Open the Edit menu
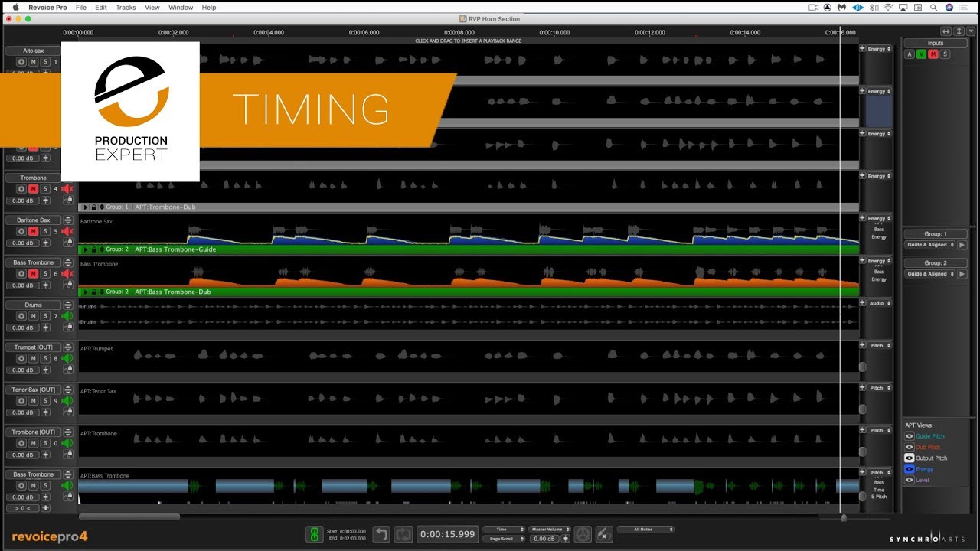The width and height of the screenshot is (980, 551). (x=101, y=7)
